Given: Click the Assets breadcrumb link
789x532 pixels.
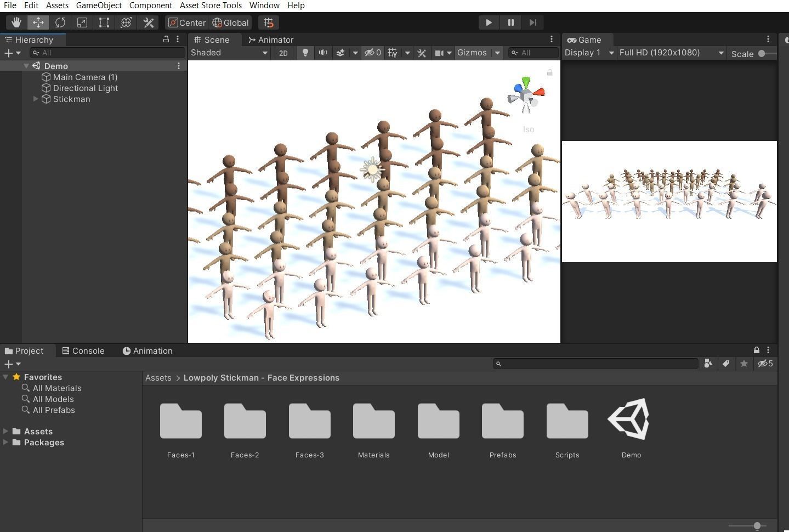Looking at the screenshot, I should tap(158, 378).
